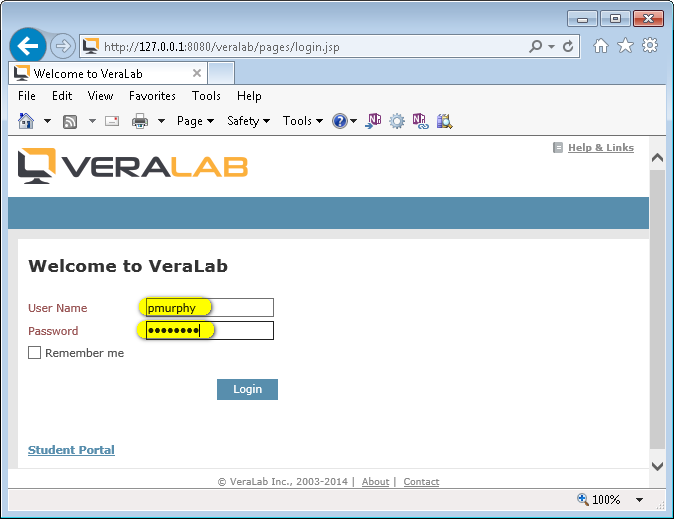
Task: Open Favorites star icon
Action: [625, 46]
